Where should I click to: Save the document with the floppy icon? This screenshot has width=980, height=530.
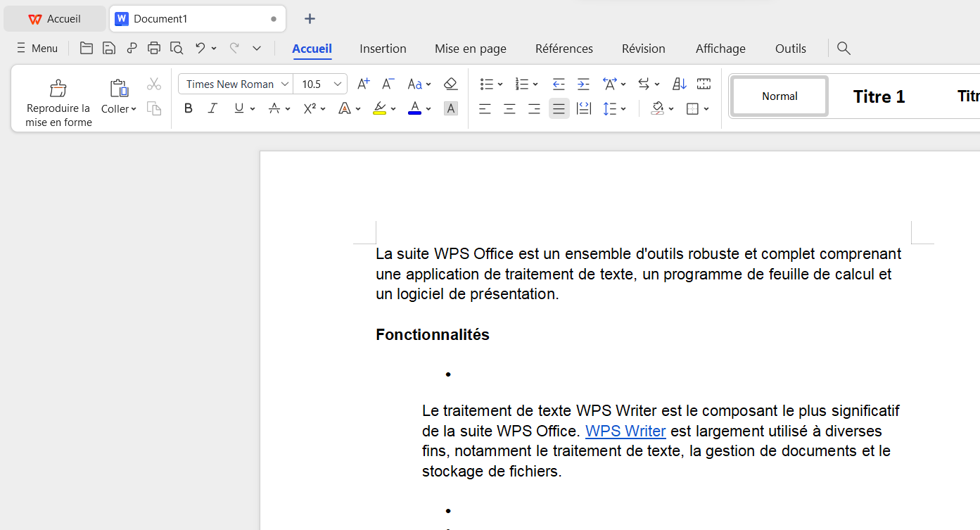coord(109,48)
